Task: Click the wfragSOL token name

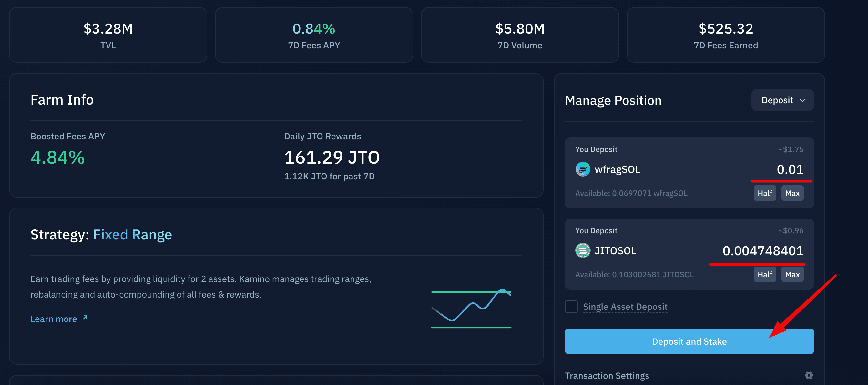Action: point(617,169)
